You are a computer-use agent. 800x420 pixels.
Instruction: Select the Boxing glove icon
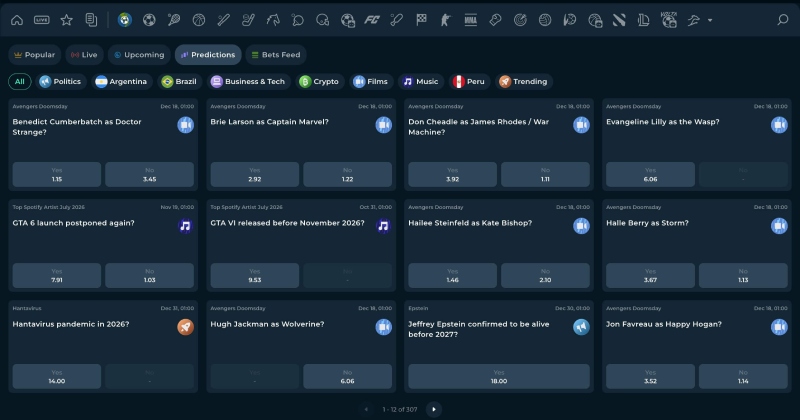(495, 20)
